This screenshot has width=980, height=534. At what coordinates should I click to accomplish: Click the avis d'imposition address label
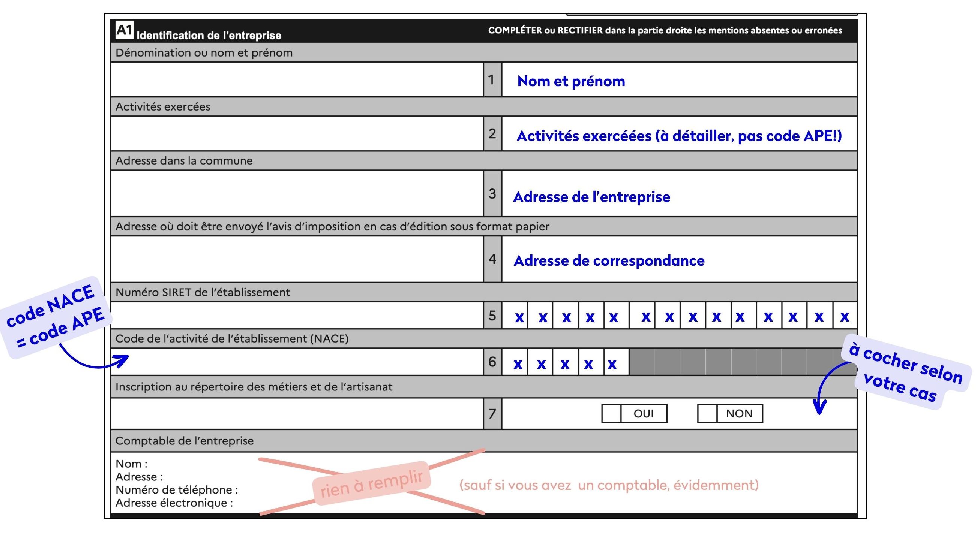coord(333,226)
